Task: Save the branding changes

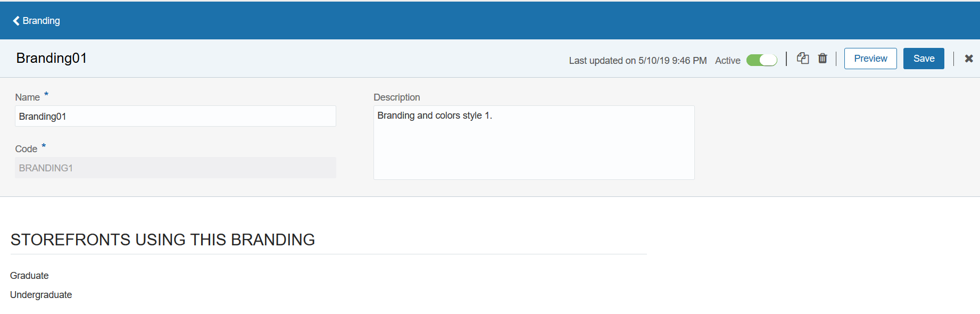Action: point(923,59)
